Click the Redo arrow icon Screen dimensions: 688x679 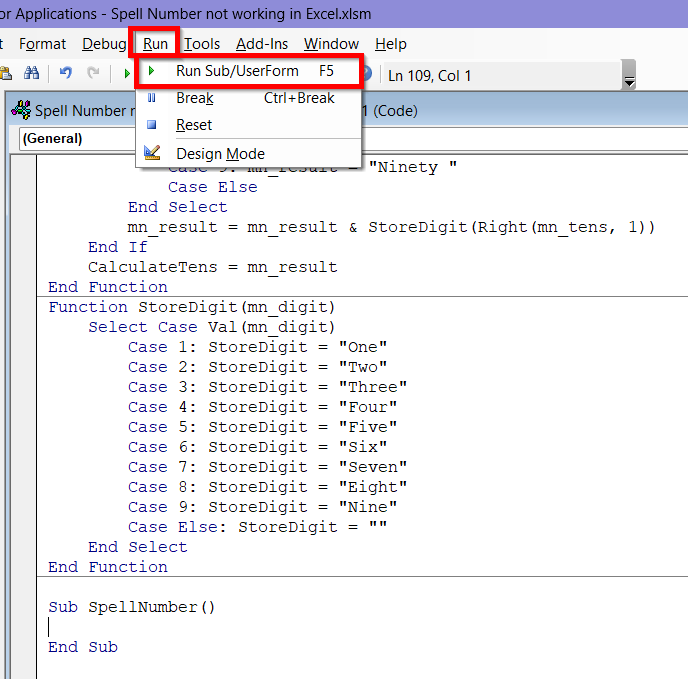click(x=93, y=74)
